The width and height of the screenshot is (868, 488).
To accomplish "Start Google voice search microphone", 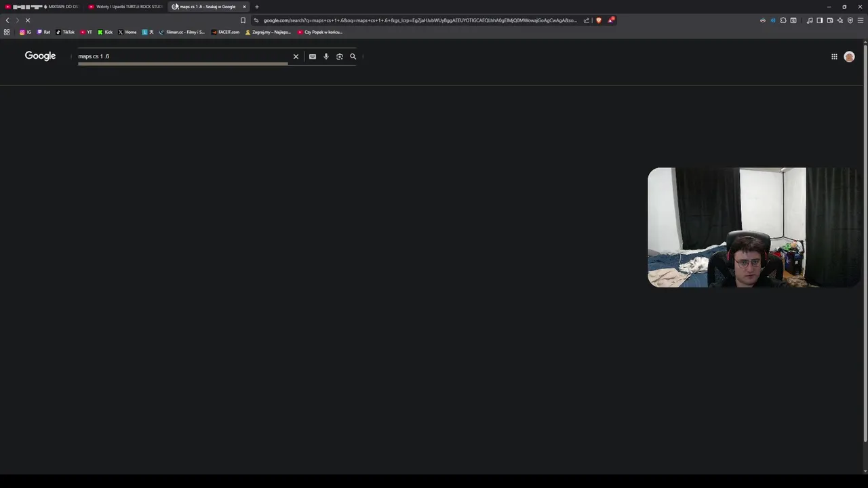I will 326,56.
